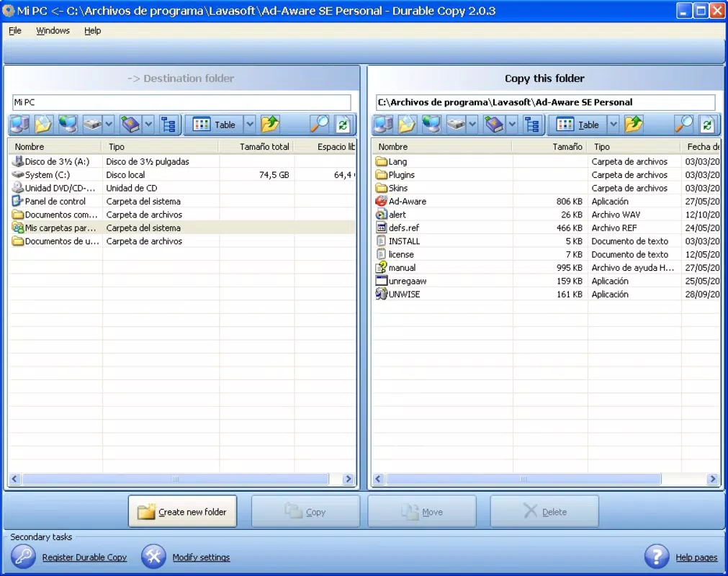728x576 pixels.
Task: Click source path field with Ad-Aware path
Action: pos(546,102)
